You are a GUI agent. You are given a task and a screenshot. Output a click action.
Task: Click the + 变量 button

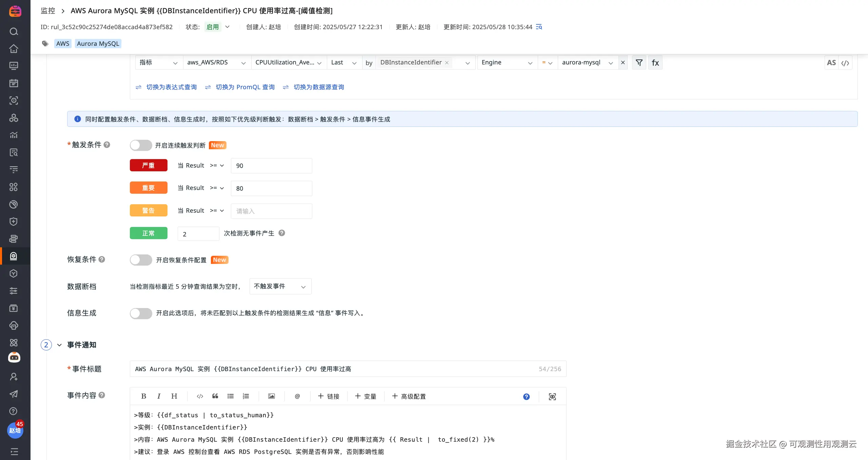[x=366, y=396]
